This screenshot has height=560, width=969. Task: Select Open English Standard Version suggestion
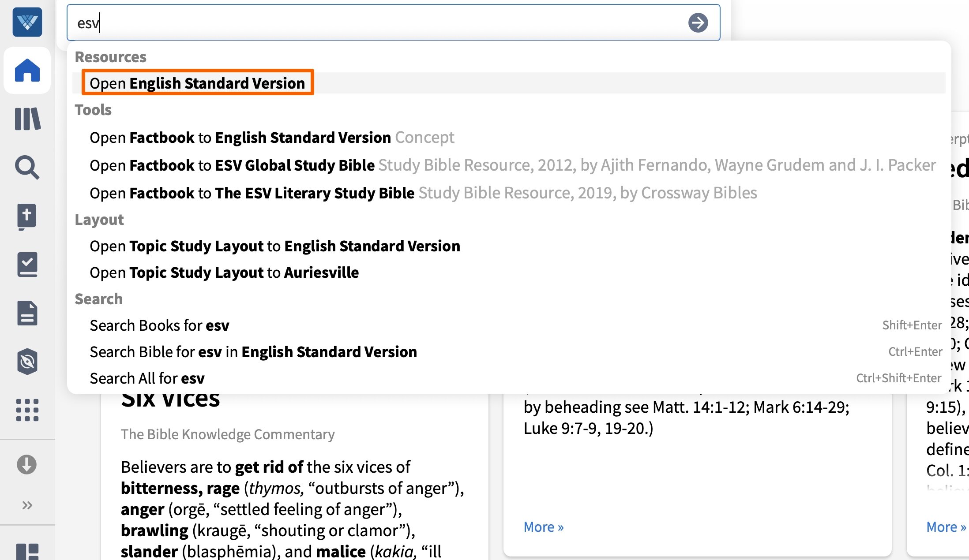click(x=197, y=83)
